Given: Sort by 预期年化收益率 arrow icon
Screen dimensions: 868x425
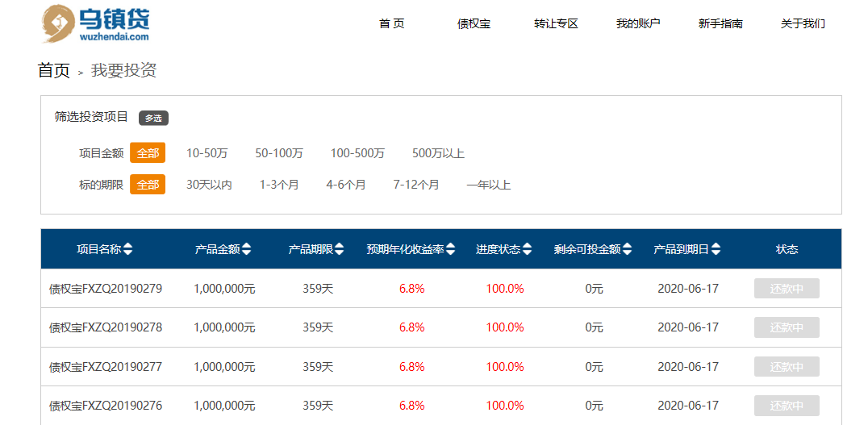Looking at the screenshot, I should (x=451, y=249).
